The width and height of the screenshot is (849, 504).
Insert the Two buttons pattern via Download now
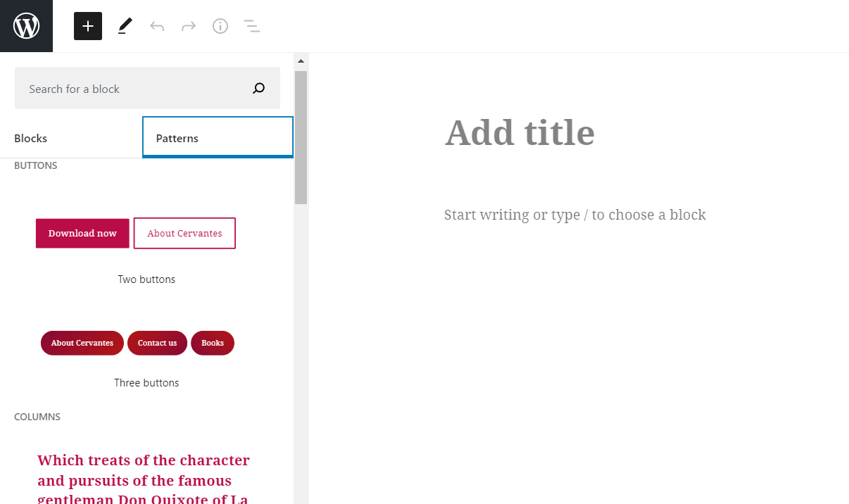pyautogui.click(x=82, y=233)
